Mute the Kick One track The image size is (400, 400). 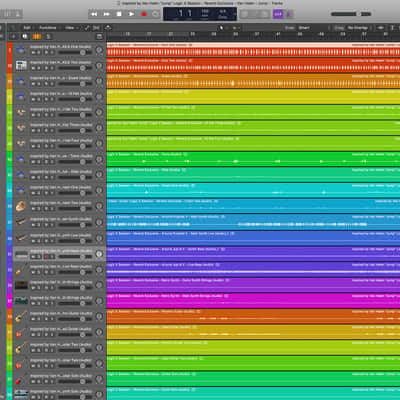(33, 52)
